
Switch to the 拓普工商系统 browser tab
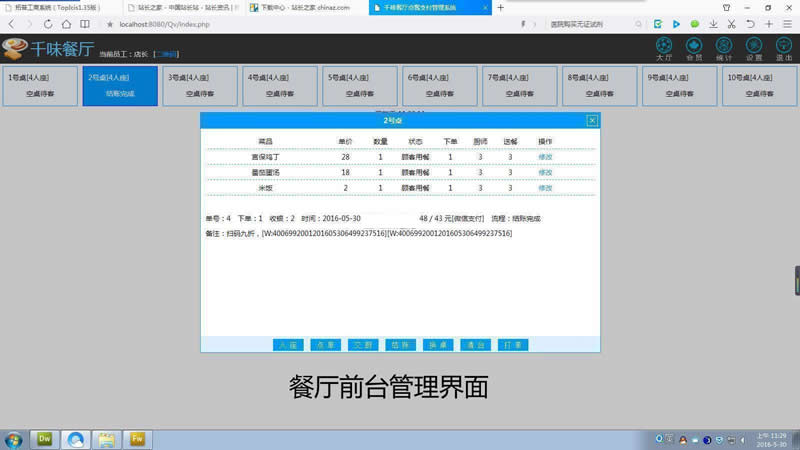pyautogui.click(x=55, y=7)
